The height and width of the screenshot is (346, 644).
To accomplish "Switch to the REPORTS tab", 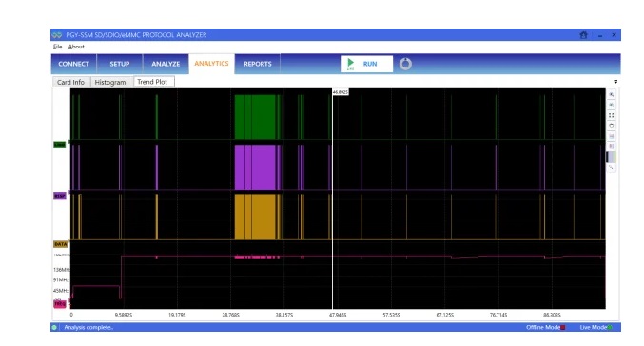I will [258, 64].
